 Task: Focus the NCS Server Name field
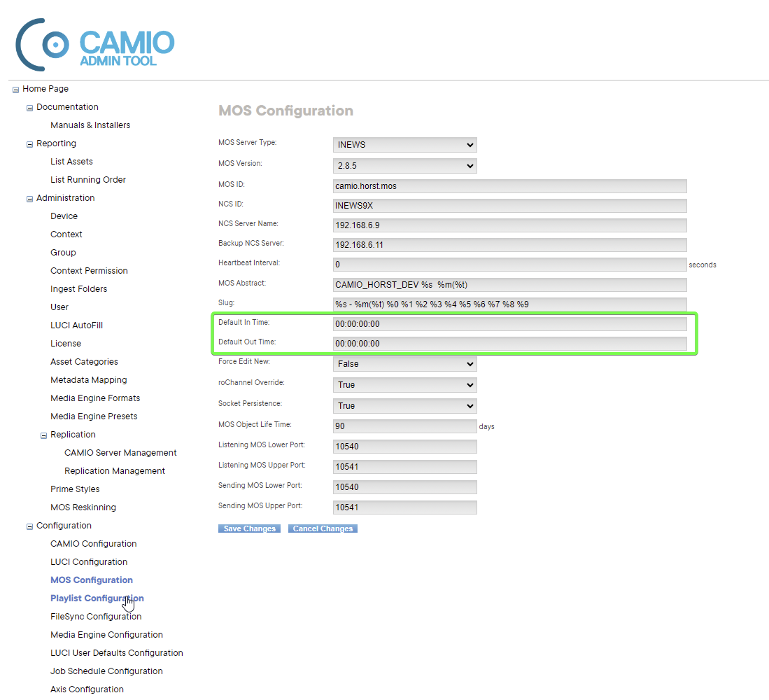click(509, 225)
